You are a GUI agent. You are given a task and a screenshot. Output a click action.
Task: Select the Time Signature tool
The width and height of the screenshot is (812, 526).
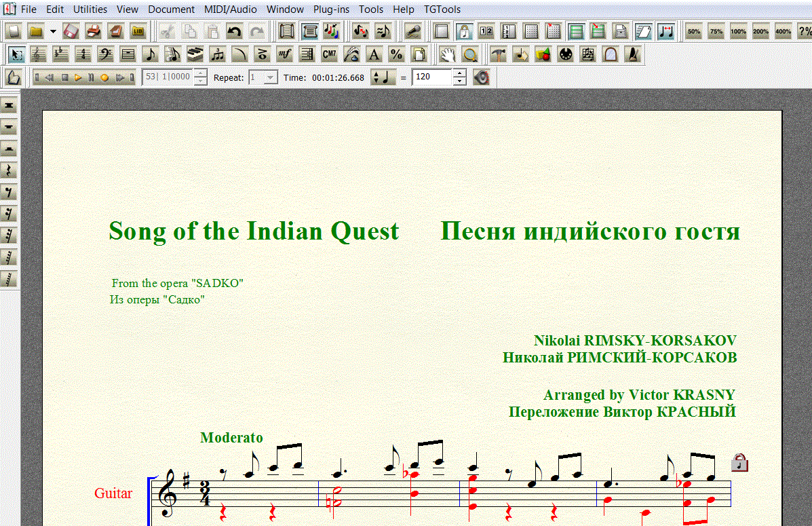coord(83,54)
